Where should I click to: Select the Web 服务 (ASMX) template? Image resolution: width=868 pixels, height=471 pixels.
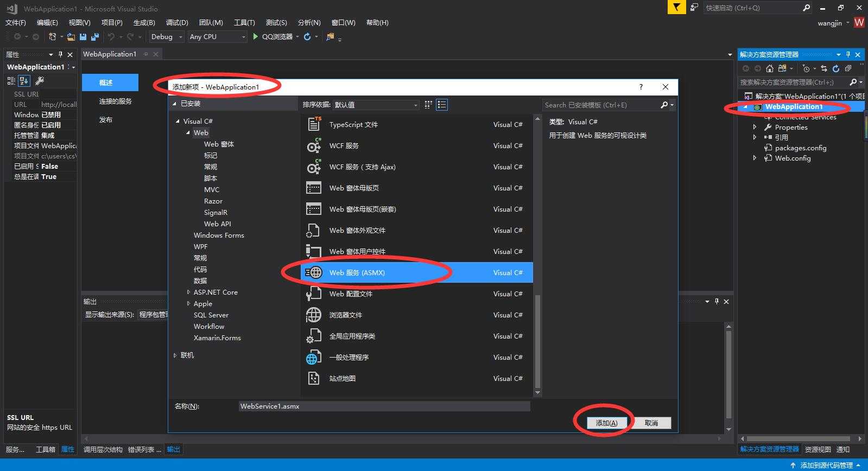[416, 272]
